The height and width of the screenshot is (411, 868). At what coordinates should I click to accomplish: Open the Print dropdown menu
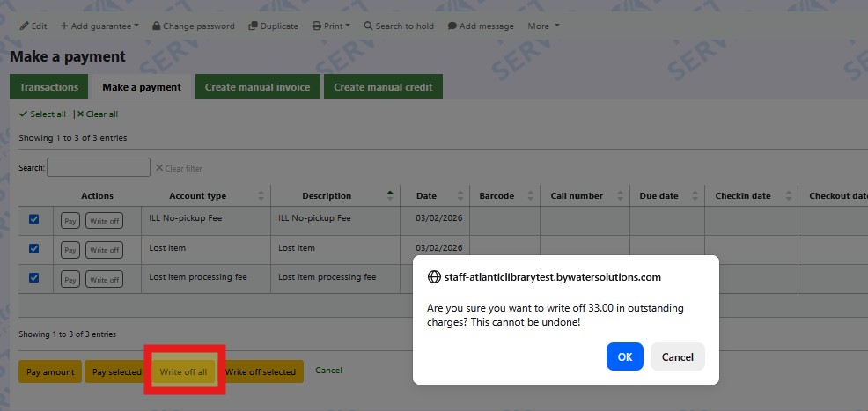pos(331,26)
